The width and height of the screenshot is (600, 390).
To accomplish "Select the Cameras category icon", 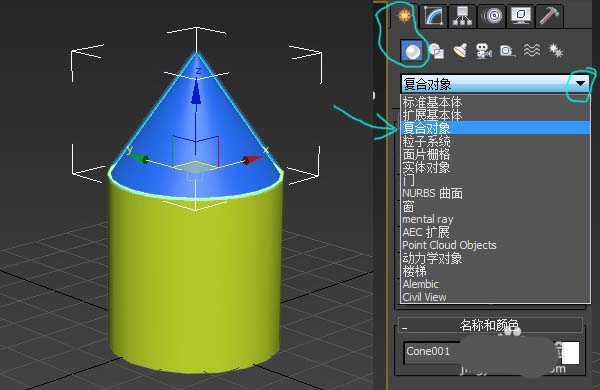I will pyautogui.click(x=484, y=51).
